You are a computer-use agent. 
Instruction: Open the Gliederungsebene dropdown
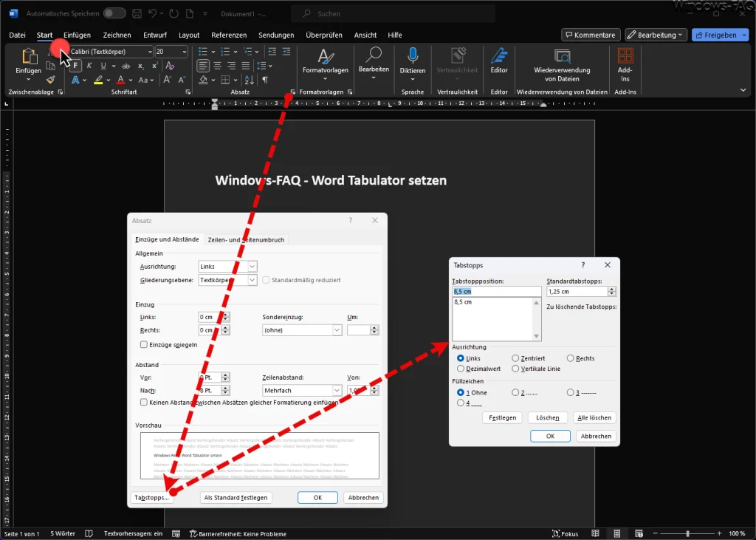tap(252, 280)
